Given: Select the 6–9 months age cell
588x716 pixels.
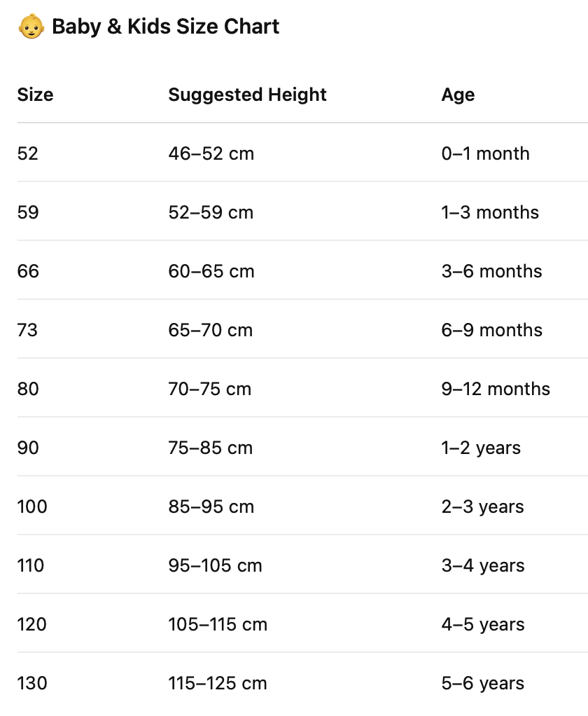Looking at the screenshot, I should [491, 330].
